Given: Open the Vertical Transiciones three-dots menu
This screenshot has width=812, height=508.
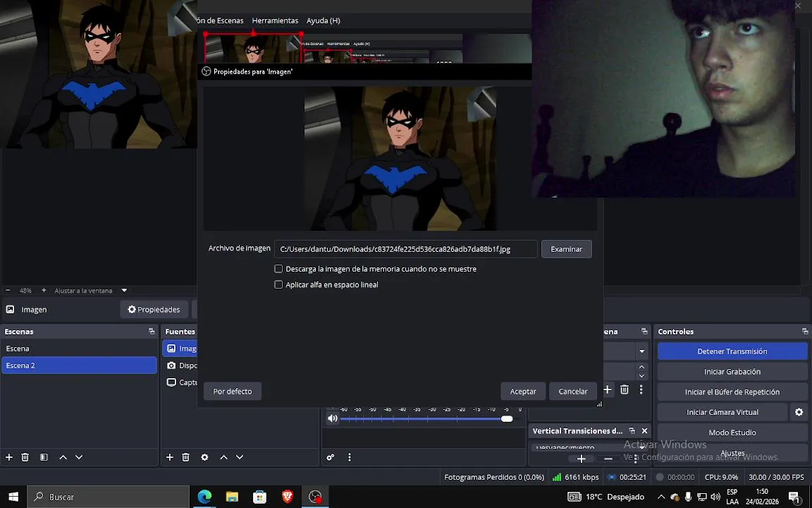Looking at the screenshot, I should (x=636, y=459).
